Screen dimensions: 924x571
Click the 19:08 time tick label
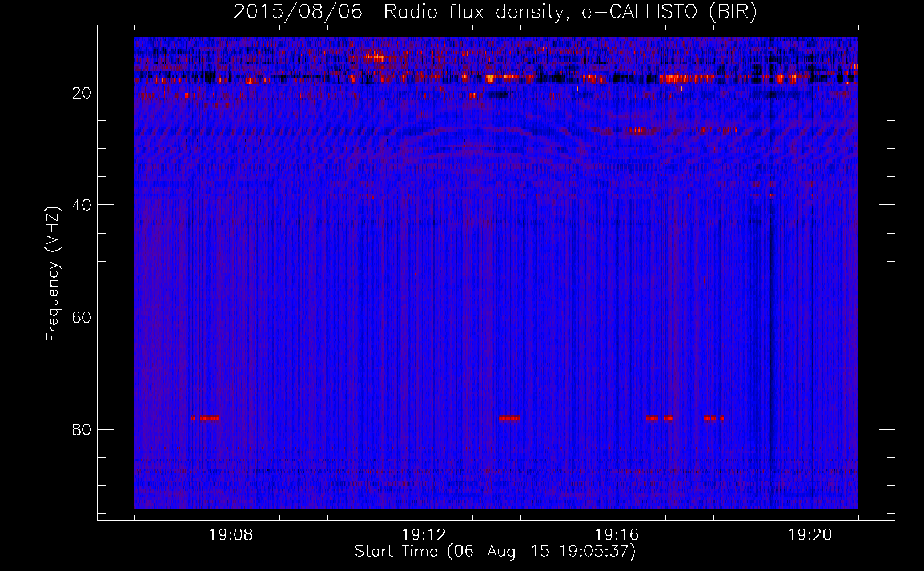pos(231,535)
